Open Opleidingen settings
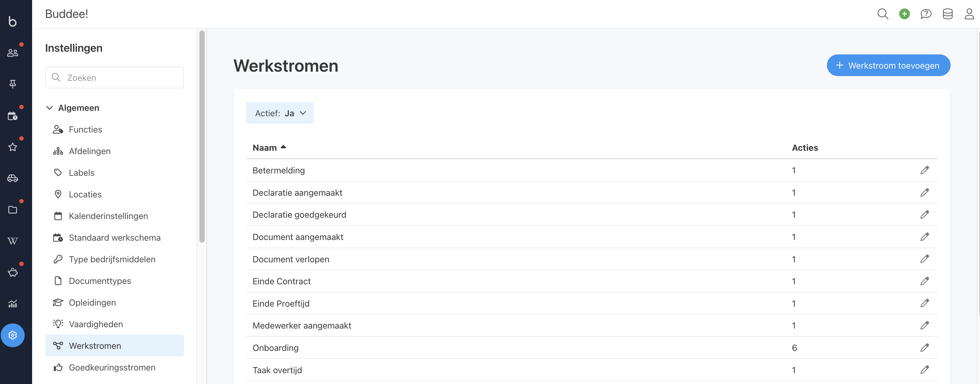Screen dimensions: 980x384 tap(114, 303)
